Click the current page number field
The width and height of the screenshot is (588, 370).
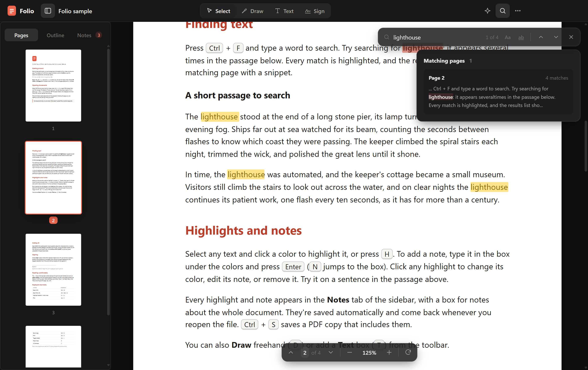[305, 353]
